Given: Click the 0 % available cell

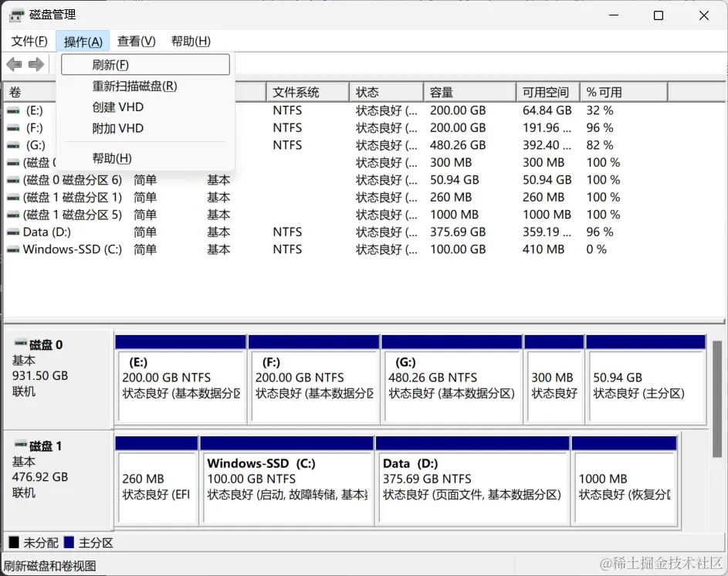Looking at the screenshot, I should pyautogui.click(x=596, y=249).
